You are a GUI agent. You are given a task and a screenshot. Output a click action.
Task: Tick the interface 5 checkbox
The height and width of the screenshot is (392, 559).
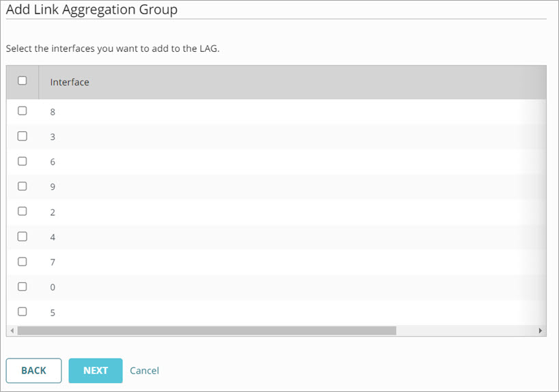(x=22, y=311)
